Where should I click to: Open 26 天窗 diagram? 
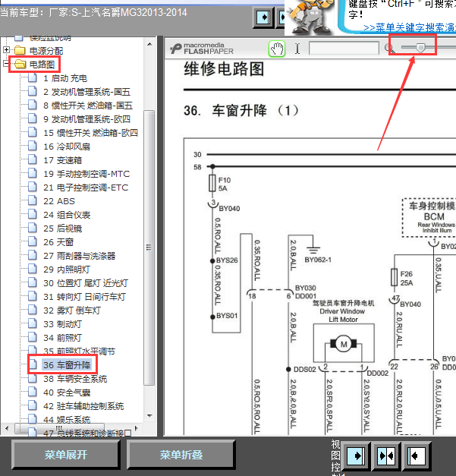pyautogui.click(x=58, y=242)
